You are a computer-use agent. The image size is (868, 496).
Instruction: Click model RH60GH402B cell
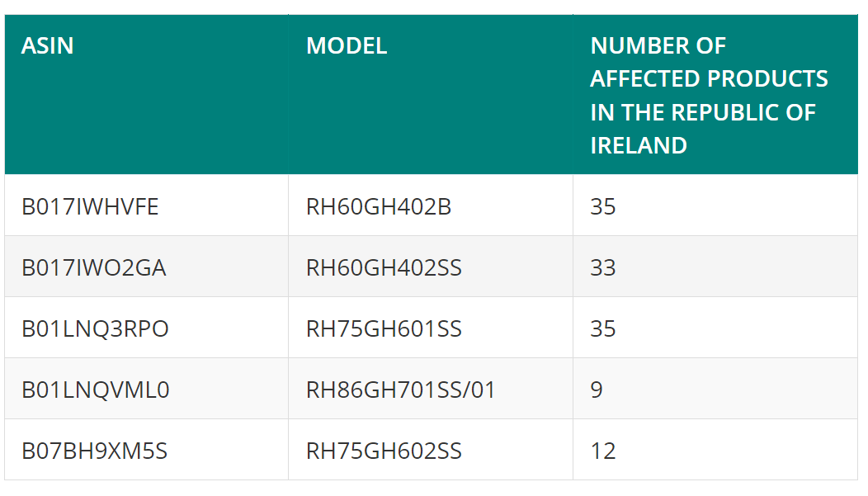point(431,205)
